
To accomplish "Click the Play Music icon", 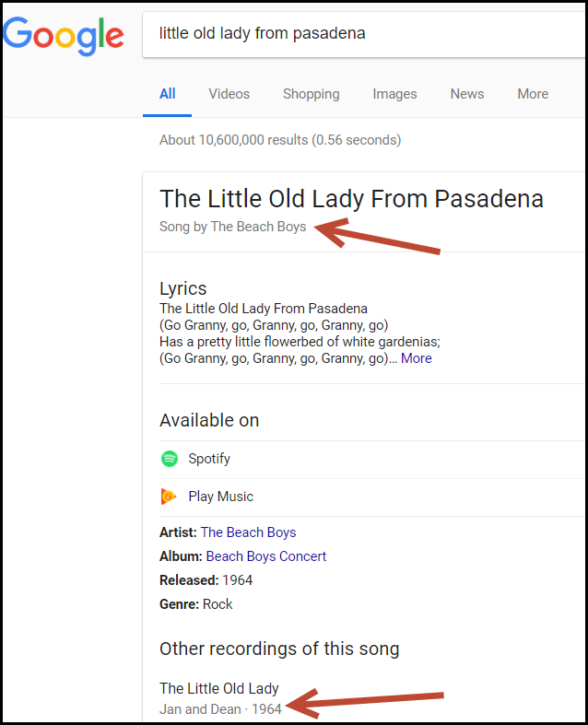I will point(169,497).
